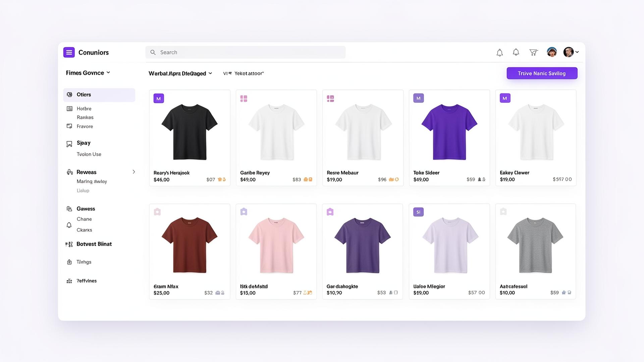Click the Reweas sidebar icon
This screenshot has width=644, height=362.
[x=70, y=172]
